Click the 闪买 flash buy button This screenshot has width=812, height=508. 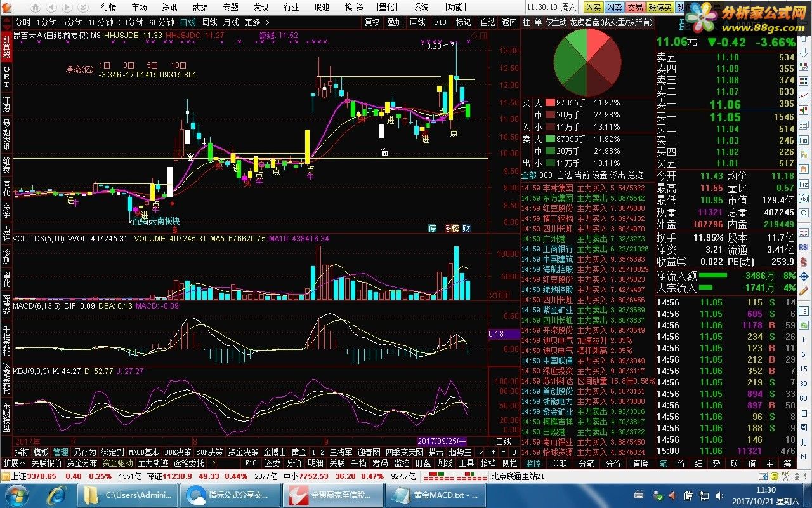pos(594,7)
